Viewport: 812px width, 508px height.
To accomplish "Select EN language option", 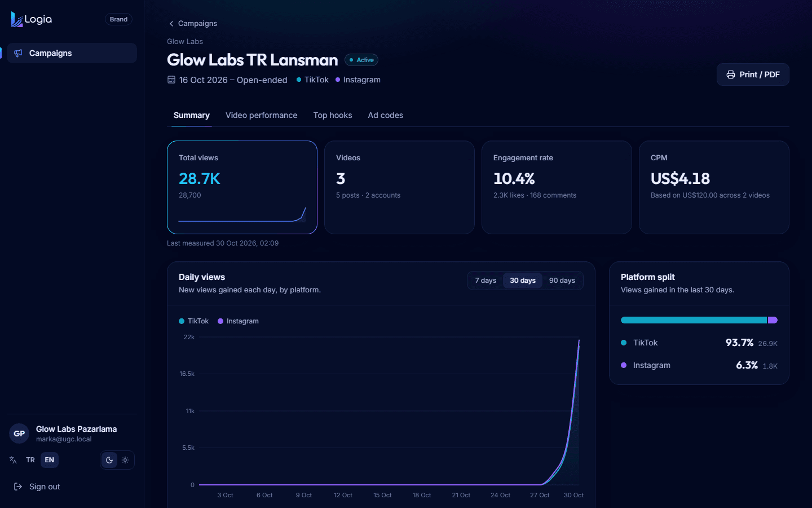I will (x=50, y=460).
